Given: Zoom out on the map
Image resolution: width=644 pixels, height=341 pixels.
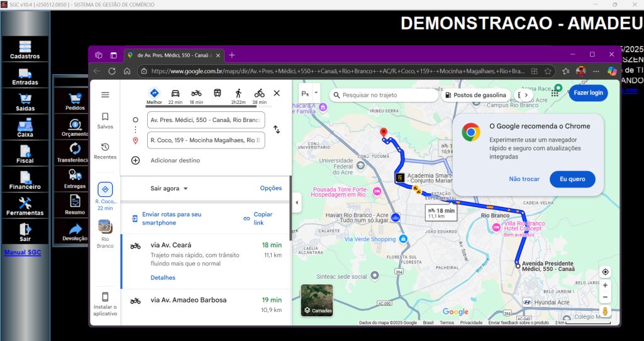Looking at the screenshot, I should (605, 297).
